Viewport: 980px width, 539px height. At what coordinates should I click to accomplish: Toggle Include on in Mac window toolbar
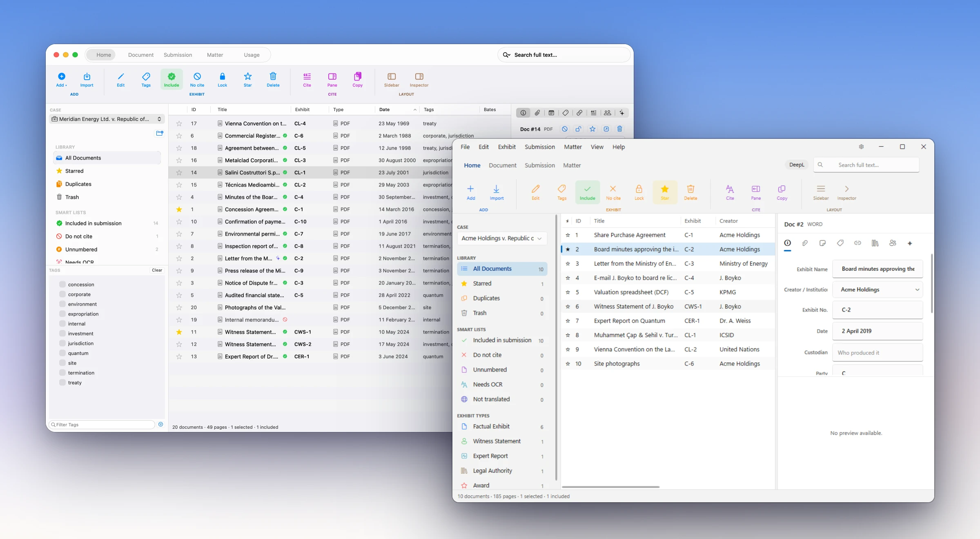[171, 80]
